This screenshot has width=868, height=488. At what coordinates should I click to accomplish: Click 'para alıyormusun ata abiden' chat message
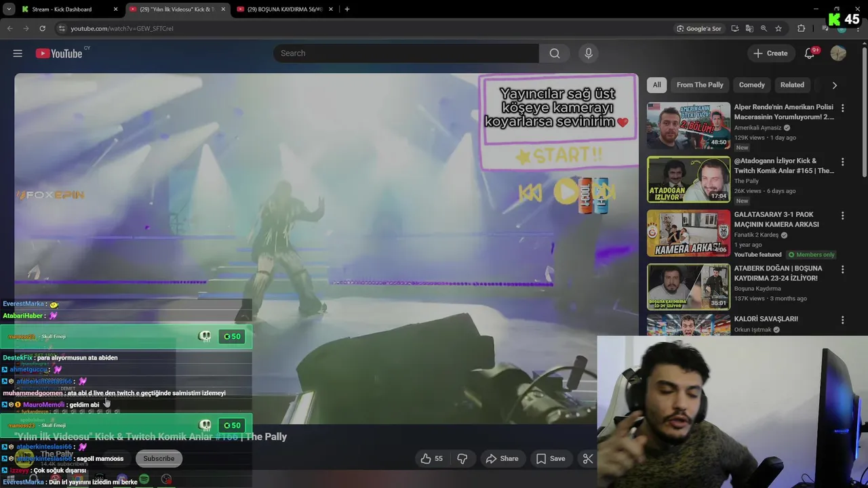tap(77, 357)
